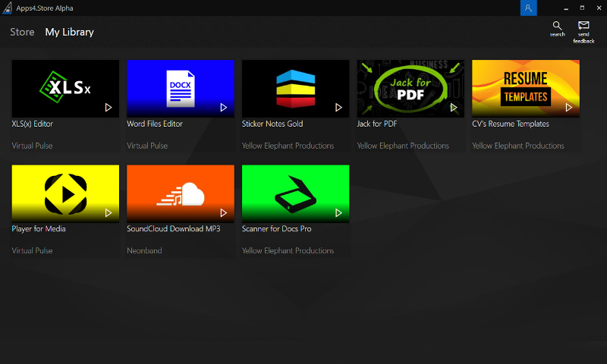Open the DOCX Word Files Editor thumbnail
Viewport: 607px width, 364px height.
point(181,89)
